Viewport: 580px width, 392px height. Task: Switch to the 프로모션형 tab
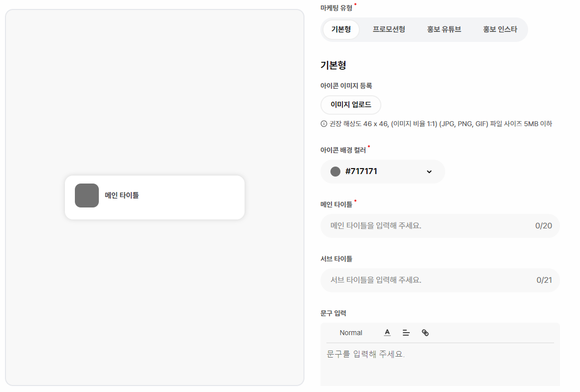(x=388, y=29)
